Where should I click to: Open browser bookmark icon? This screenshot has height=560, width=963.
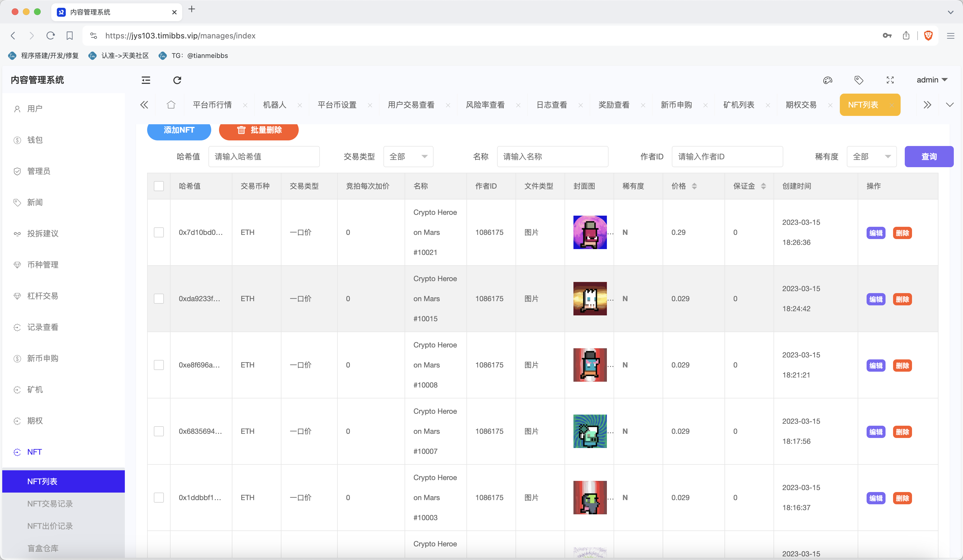70,36
